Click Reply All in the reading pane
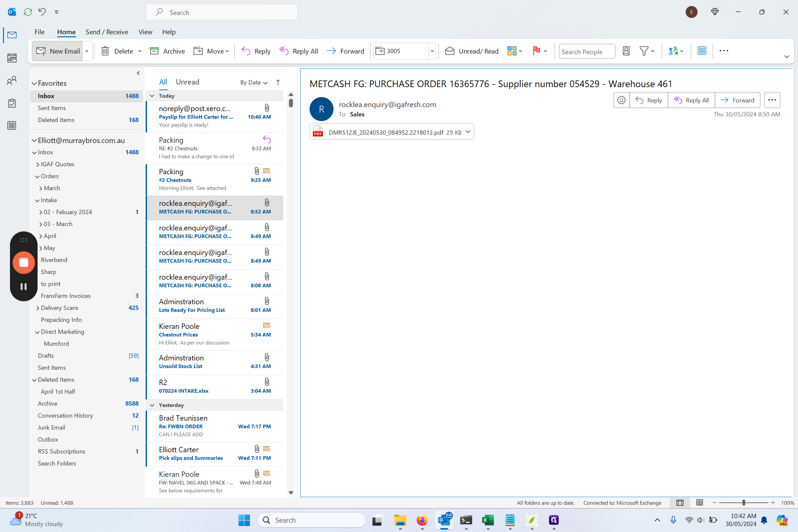This screenshot has width=798, height=532. [x=692, y=100]
